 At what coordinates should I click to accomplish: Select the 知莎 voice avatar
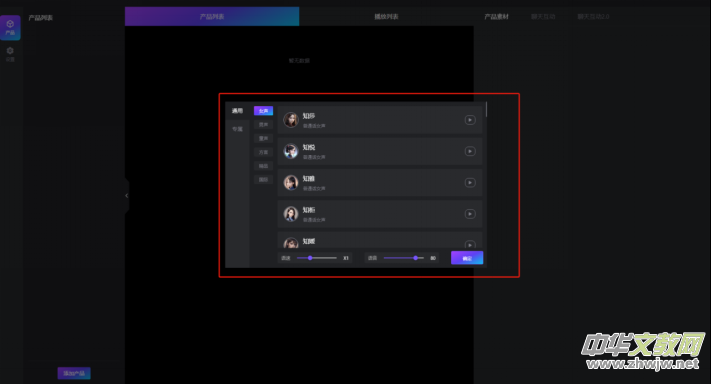[291, 120]
